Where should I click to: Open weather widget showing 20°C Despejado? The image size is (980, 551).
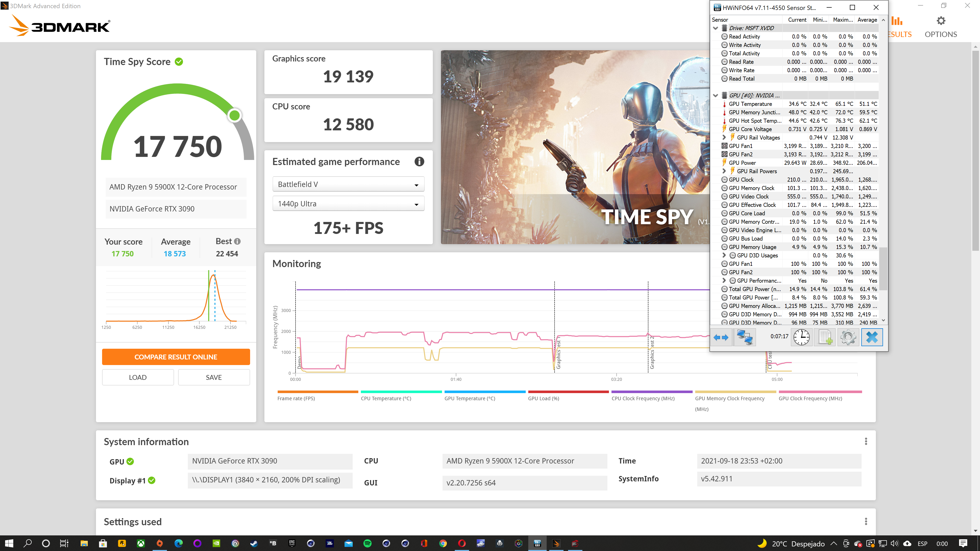(x=791, y=543)
